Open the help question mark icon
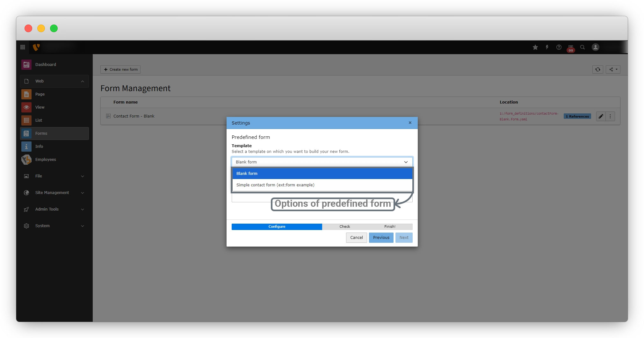 [559, 47]
